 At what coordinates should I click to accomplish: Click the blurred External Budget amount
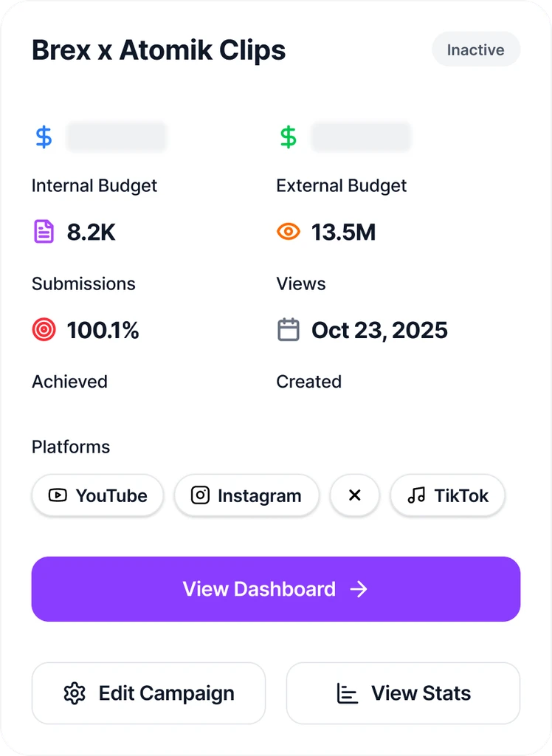click(x=361, y=137)
